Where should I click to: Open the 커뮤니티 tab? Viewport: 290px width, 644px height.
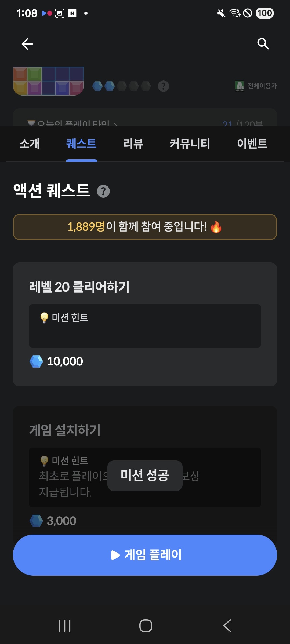point(190,144)
